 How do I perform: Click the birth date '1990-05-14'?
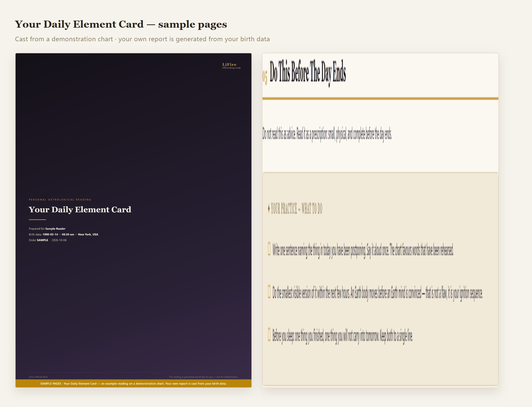click(50, 234)
